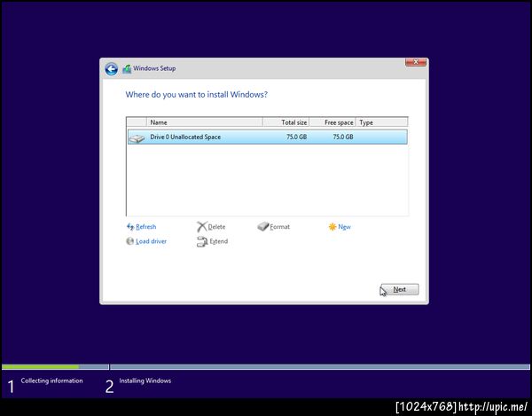Sort by the Free space column header

click(x=332, y=122)
